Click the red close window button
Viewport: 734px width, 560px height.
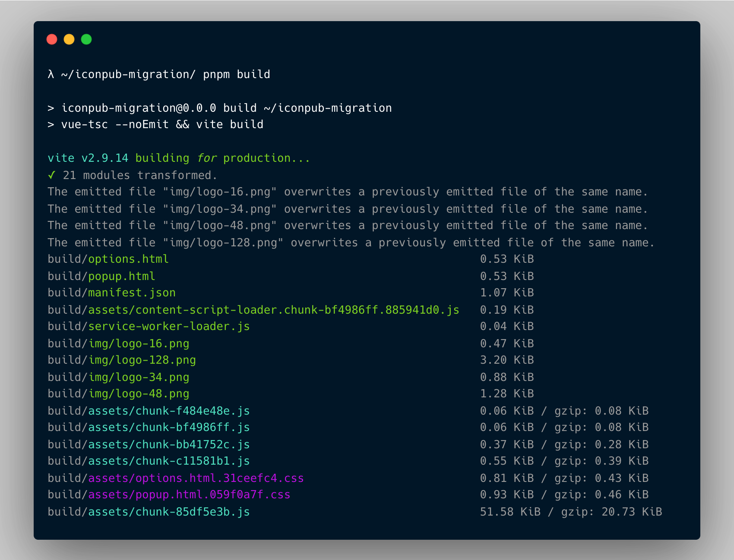[52, 39]
